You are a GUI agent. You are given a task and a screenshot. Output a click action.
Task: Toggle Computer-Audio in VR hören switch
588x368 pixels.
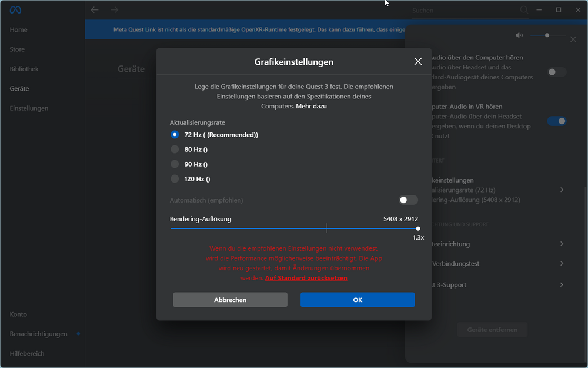coord(556,121)
